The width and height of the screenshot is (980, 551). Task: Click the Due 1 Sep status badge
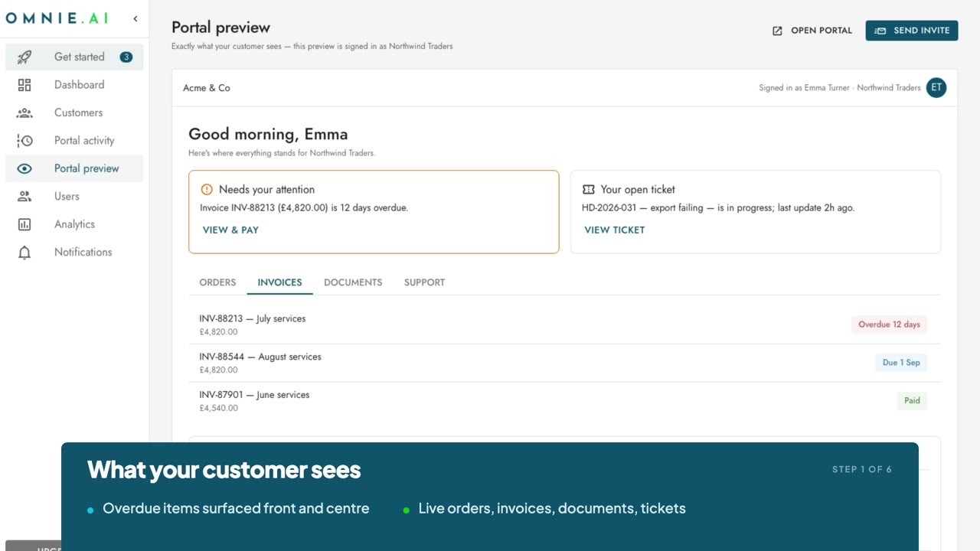901,363
